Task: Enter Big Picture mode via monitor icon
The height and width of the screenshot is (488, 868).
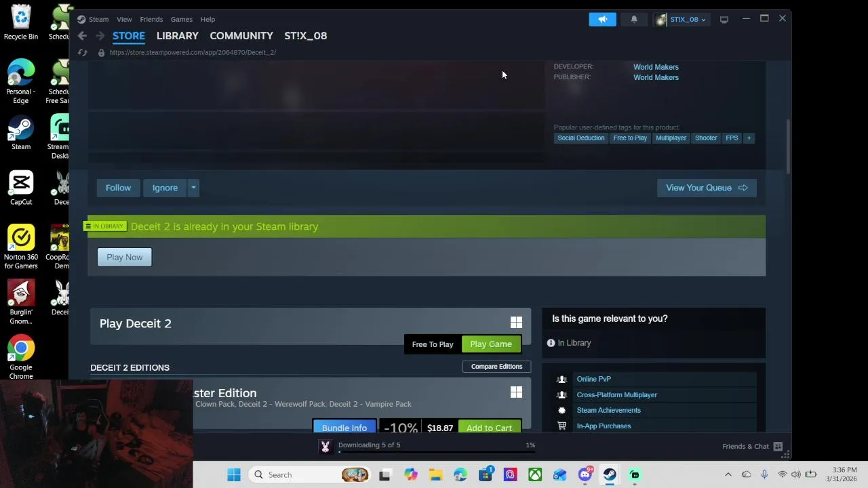Action: coord(724,19)
